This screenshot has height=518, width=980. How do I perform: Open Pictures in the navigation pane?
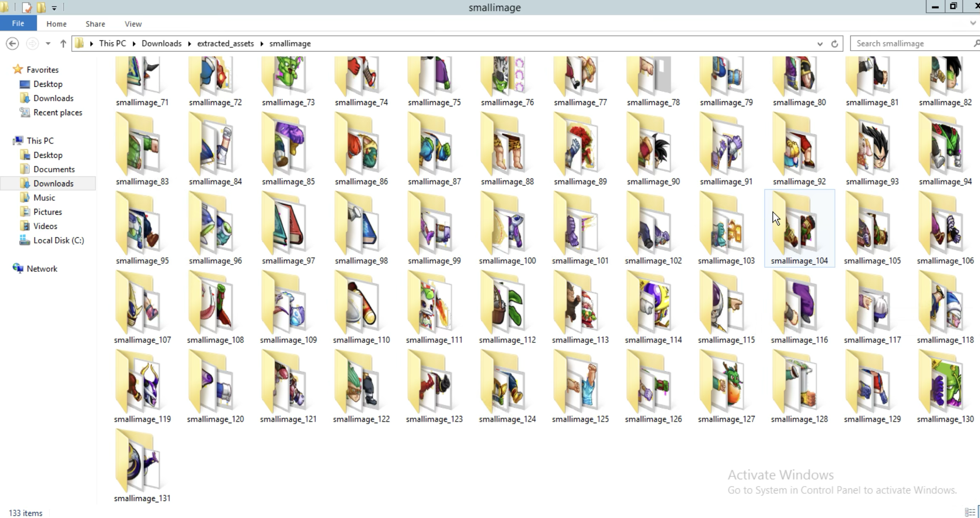click(x=48, y=212)
